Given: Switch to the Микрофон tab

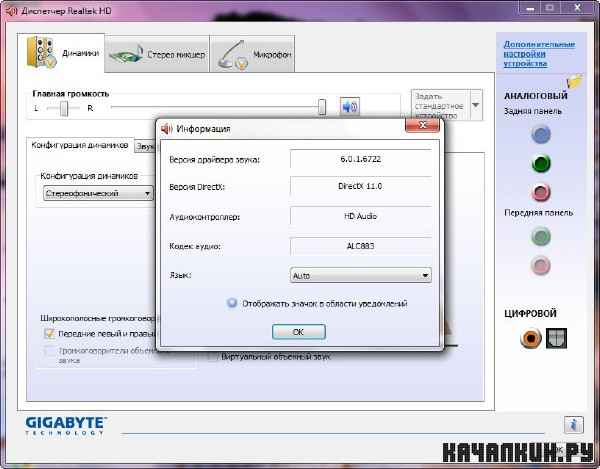Looking at the screenshot, I should coord(253,54).
